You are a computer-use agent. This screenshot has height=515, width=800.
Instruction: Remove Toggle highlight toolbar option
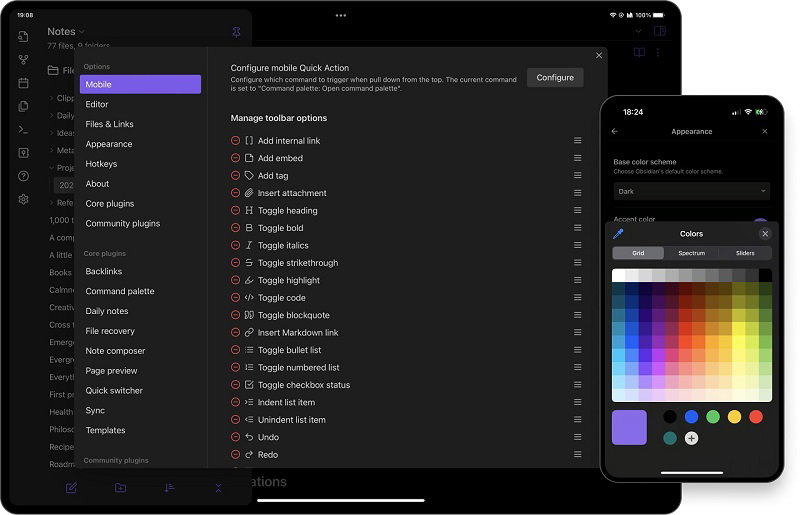[x=236, y=281]
